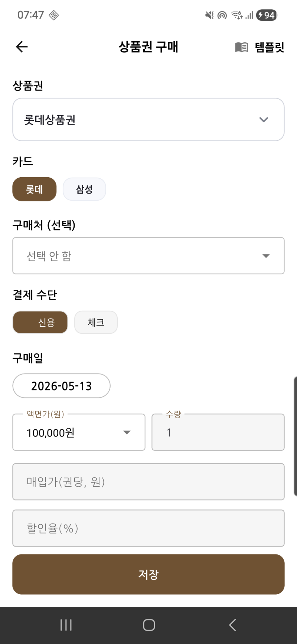Open the 액면가 100,000원 dropdown
Viewport: 297px width, 644px height.
pyautogui.click(x=79, y=432)
